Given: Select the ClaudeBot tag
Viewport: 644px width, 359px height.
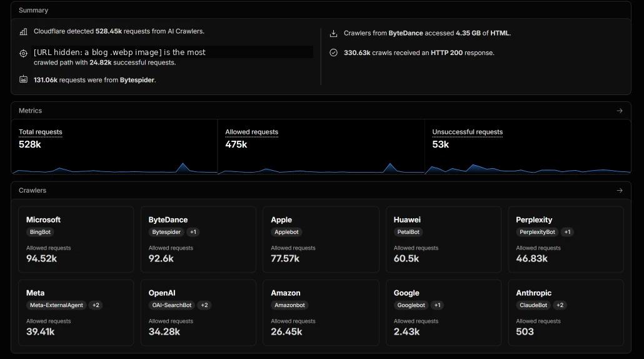Looking at the screenshot, I should [533, 305].
